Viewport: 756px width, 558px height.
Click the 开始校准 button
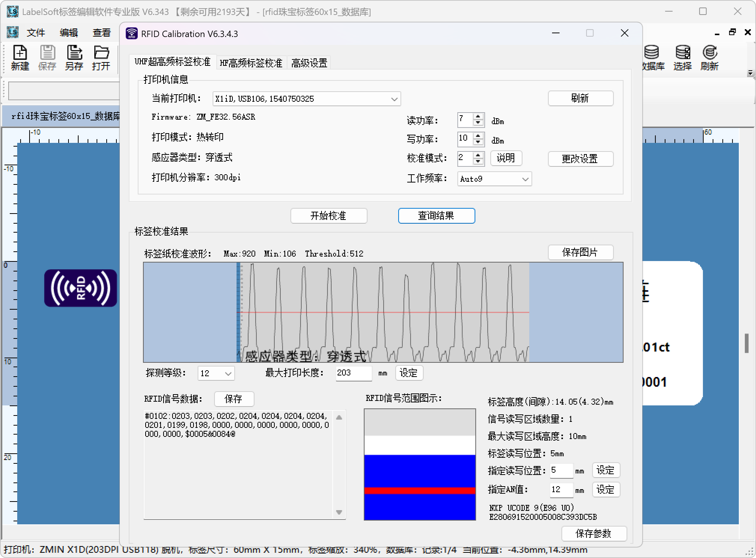pyautogui.click(x=329, y=216)
